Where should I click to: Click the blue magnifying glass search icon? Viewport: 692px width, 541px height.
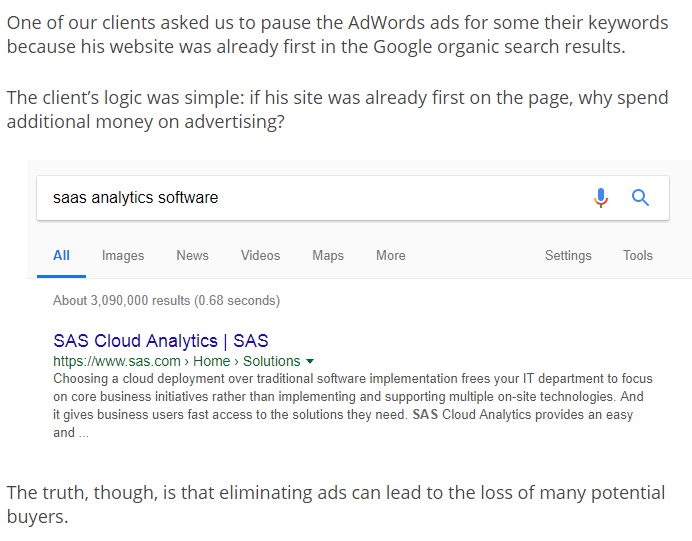pyautogui.click(x=640, y=198)
